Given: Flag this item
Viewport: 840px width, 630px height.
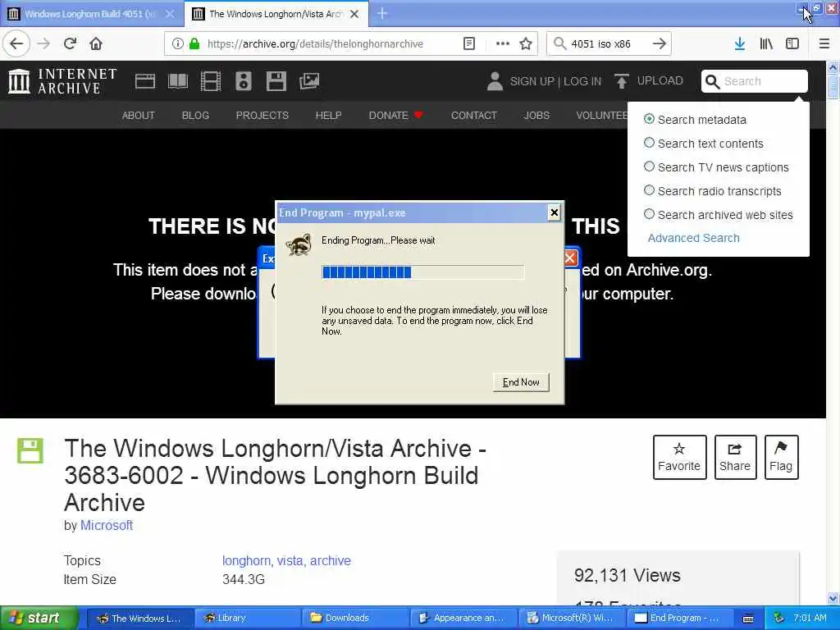Looking at the screenshot, I should pos(781,457).
